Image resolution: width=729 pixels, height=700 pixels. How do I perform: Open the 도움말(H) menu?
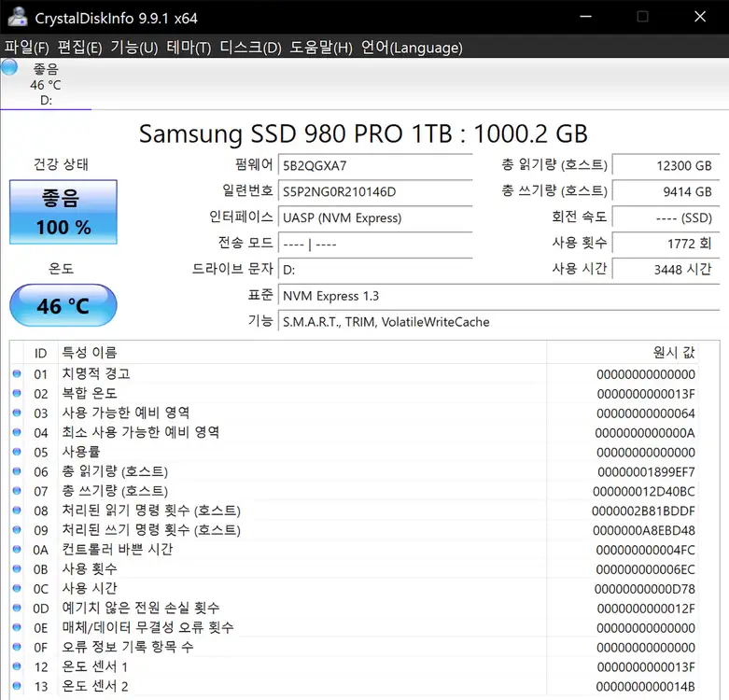click(x=321, y=47)
